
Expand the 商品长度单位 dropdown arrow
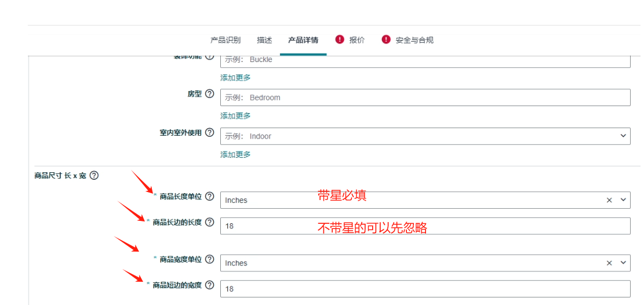coord(623,200)
